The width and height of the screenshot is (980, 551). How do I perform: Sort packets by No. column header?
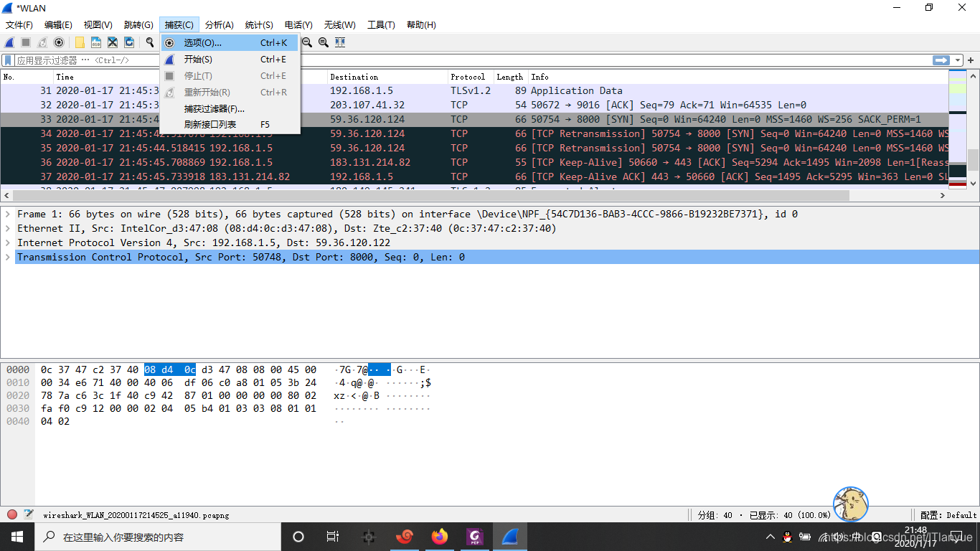coord(27,77)
